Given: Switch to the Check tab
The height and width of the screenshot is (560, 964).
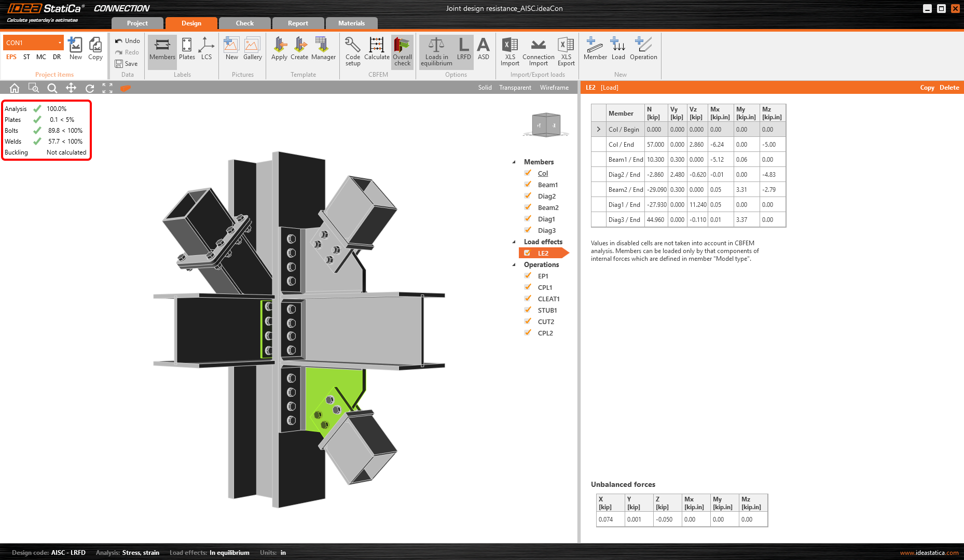Looking at the screenshot, I should point(244,23).
